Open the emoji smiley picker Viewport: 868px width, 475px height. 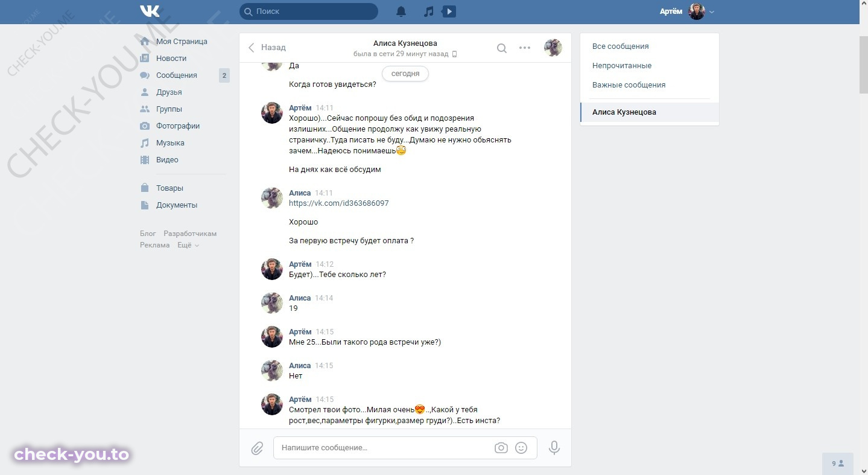tap(521, 448)
